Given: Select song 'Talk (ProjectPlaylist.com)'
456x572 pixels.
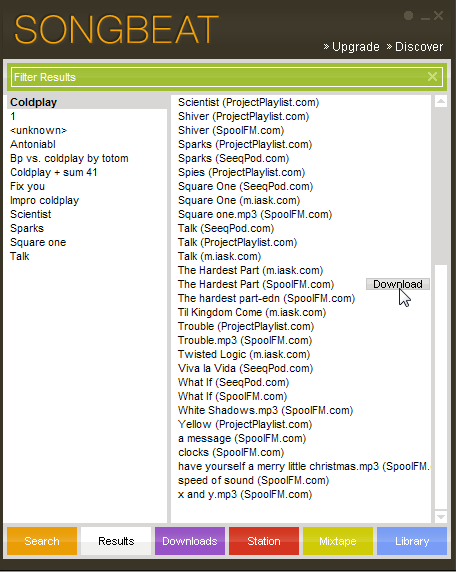Looking at the screenshot, I should point(237,242).
